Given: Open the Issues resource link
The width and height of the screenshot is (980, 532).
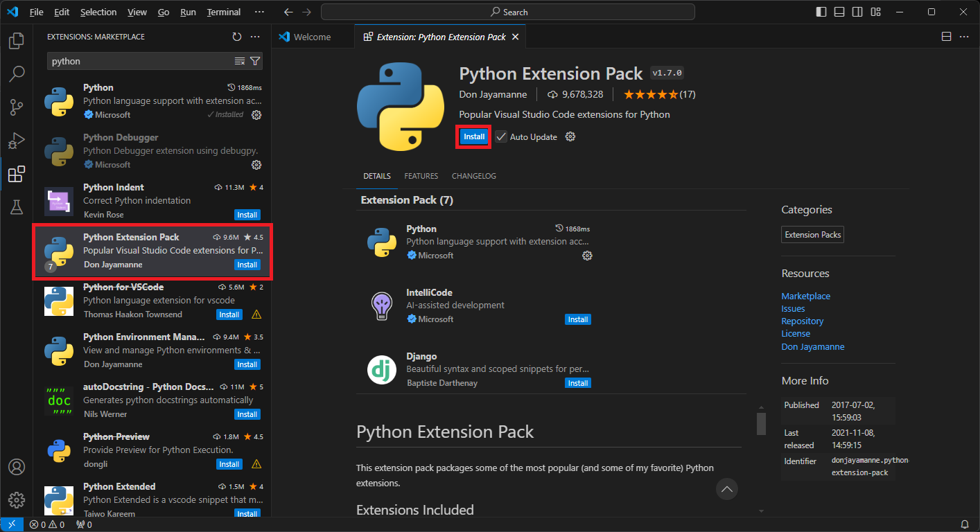Looking at the screenshot, I should point(793,309).
